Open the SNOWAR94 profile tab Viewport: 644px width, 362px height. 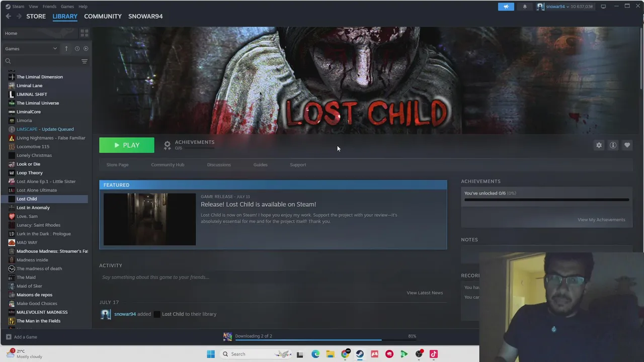point(145,16)
